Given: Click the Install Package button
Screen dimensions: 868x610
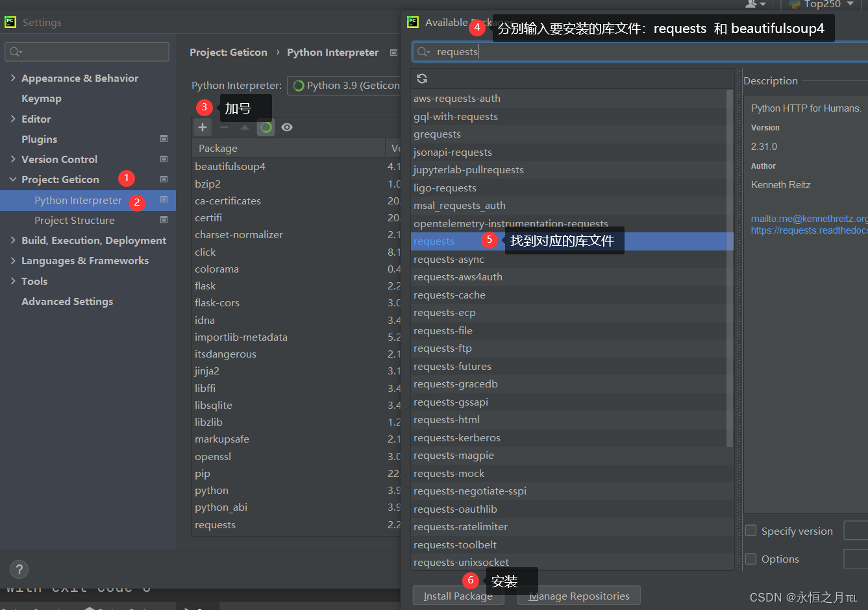Looking at the screenshot, I should pyautogui.click(x=458, y=596).
